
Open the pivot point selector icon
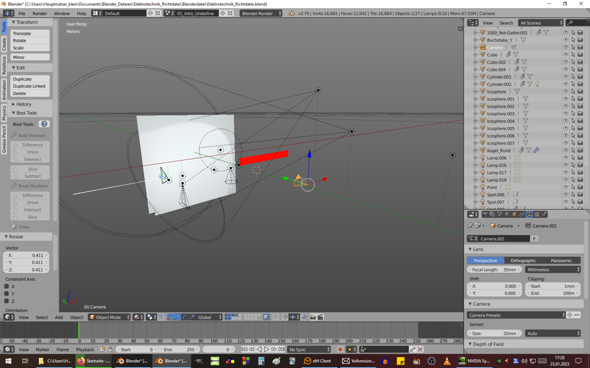click(x=151, y=317)
